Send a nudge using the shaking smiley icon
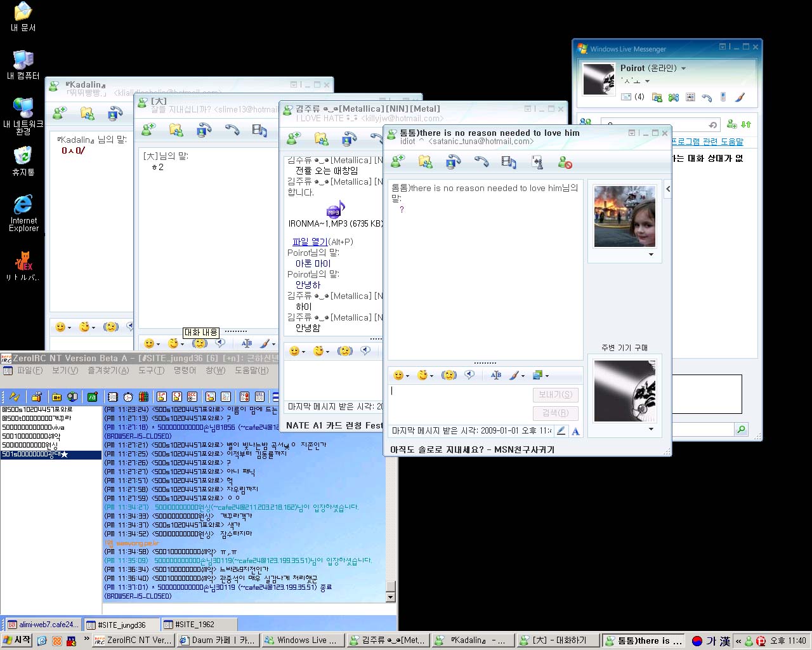 [x=449, y=375]
